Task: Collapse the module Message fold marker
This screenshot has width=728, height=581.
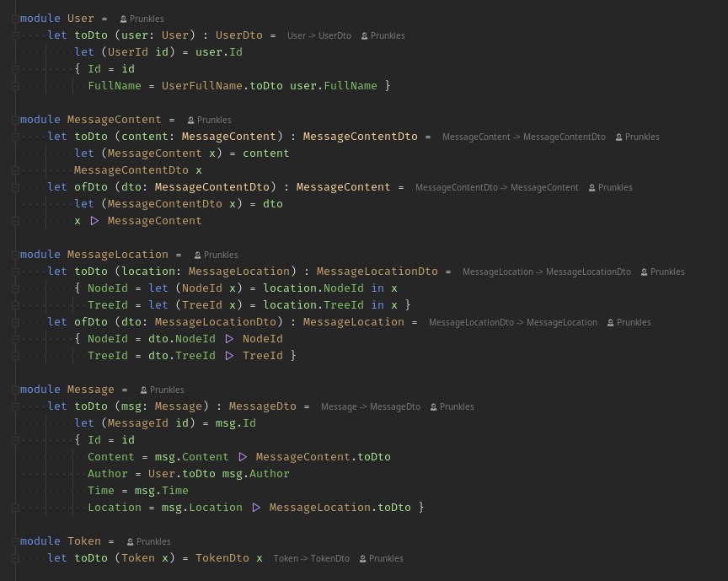Action: pos(15,390)
